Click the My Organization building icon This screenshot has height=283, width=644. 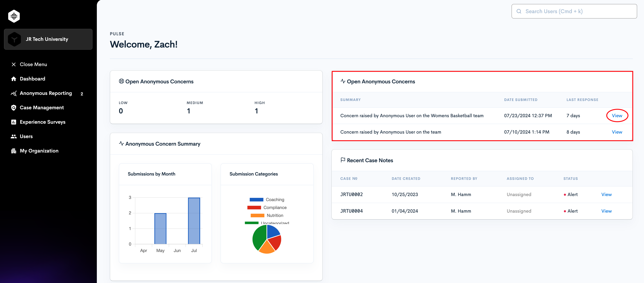(14, 151)
